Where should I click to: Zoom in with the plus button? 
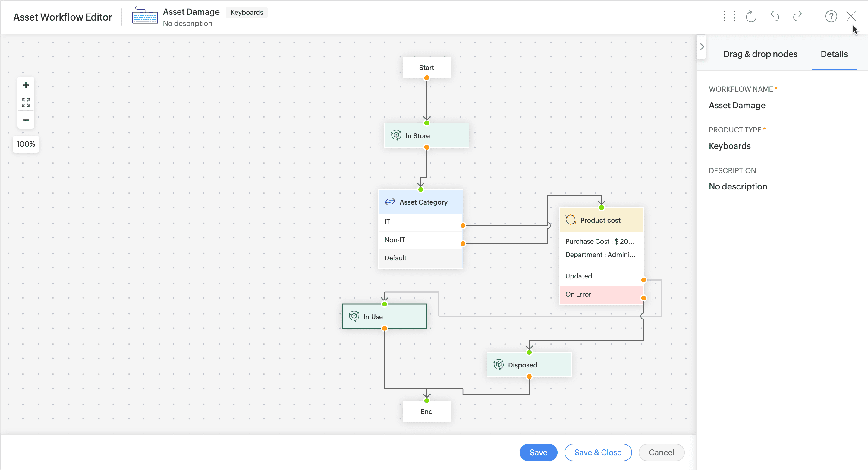click(26, 85)
